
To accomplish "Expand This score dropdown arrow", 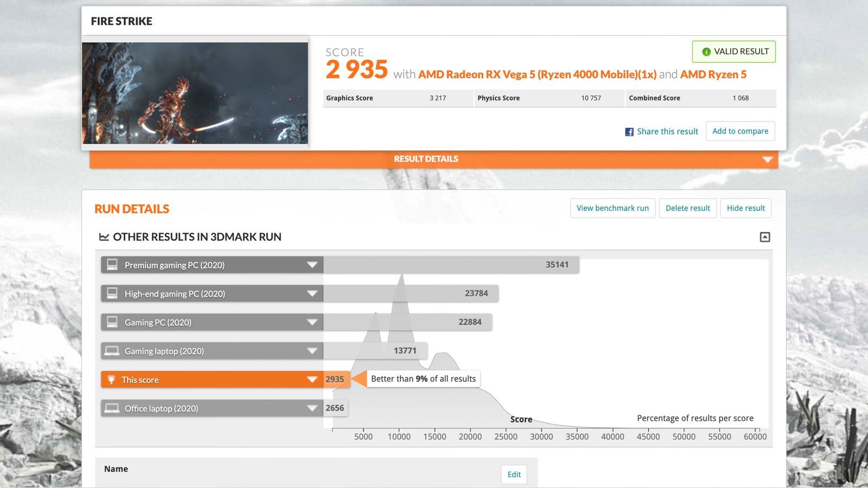I will pyautogui.click(x=312, y=380).
